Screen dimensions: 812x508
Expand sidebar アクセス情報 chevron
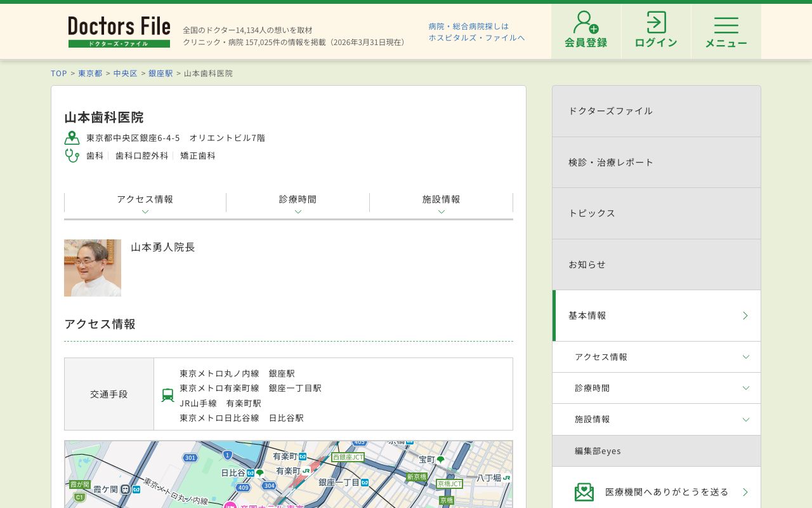(746, 357)
